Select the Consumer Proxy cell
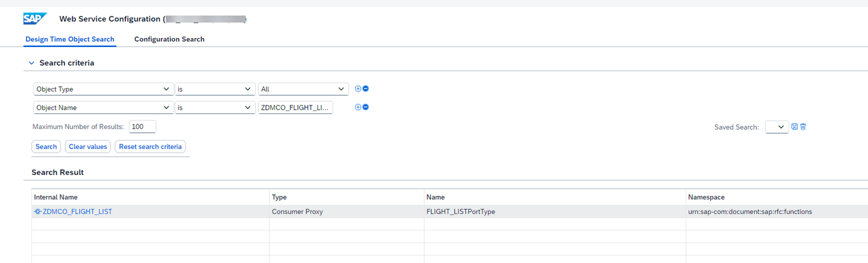 coord(347,212)
